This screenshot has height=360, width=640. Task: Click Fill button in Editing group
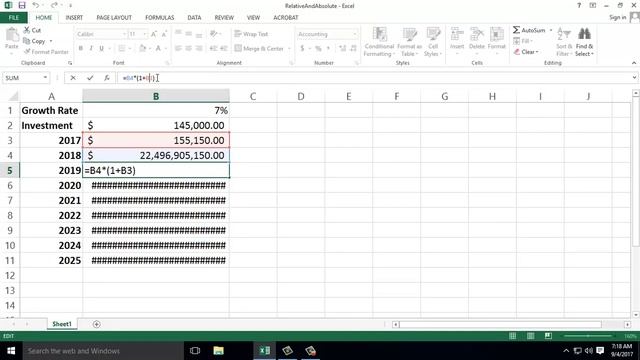522,41
